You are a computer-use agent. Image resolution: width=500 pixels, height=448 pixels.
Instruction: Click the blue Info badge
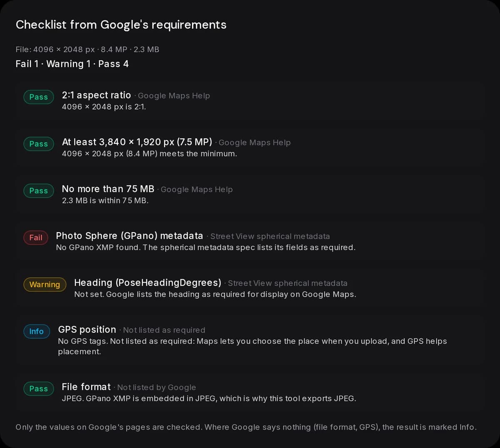37,331
